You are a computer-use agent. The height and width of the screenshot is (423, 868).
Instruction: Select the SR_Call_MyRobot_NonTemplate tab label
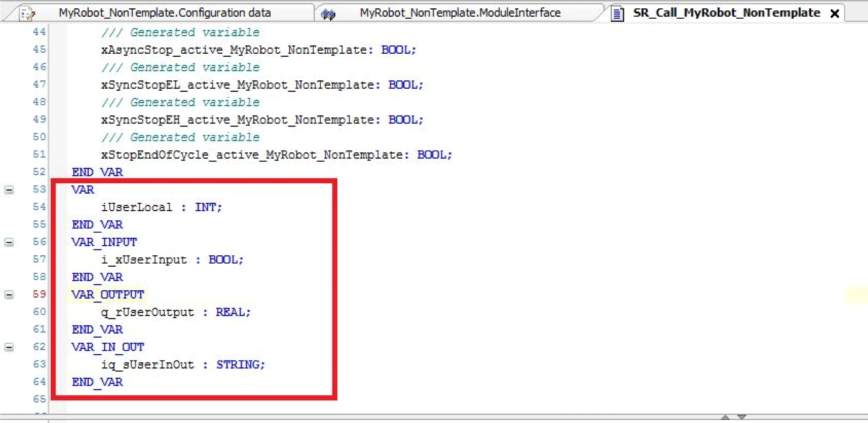(726, 13)
